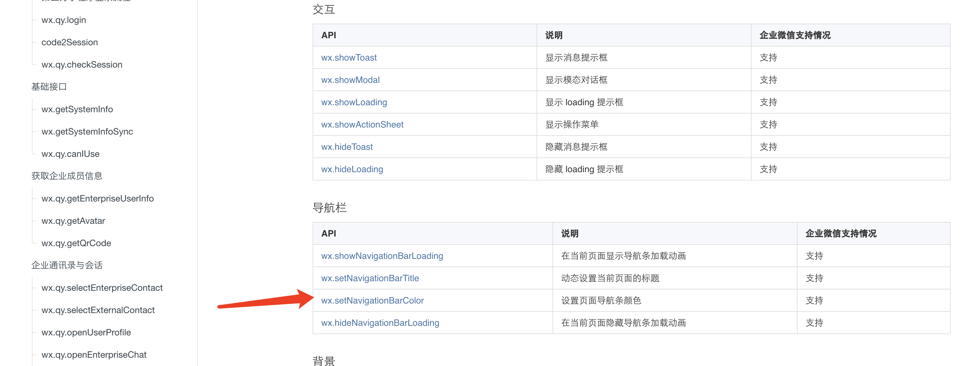Select wx.qy.openEnterpriseChat in sidebar

[93, 355]
